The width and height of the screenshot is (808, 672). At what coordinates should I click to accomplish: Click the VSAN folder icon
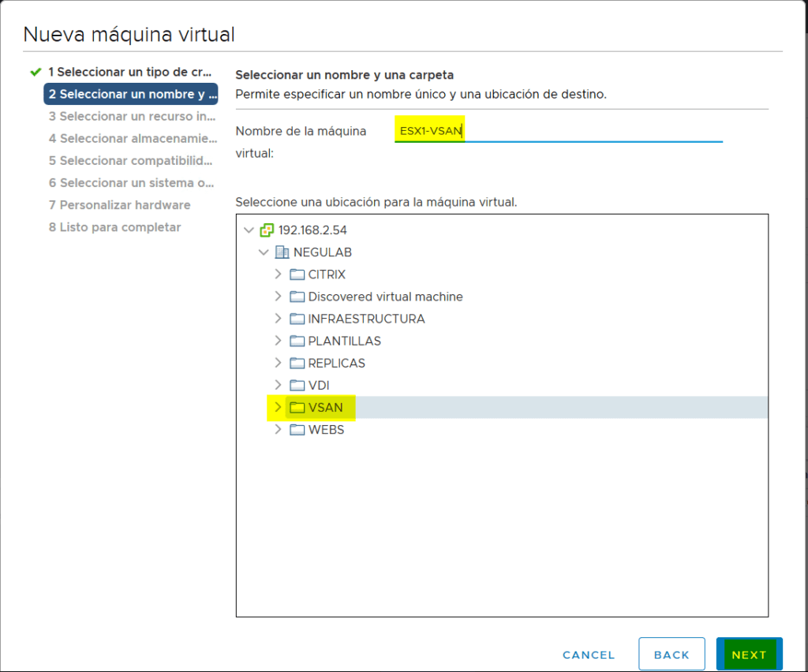(297, 408)
